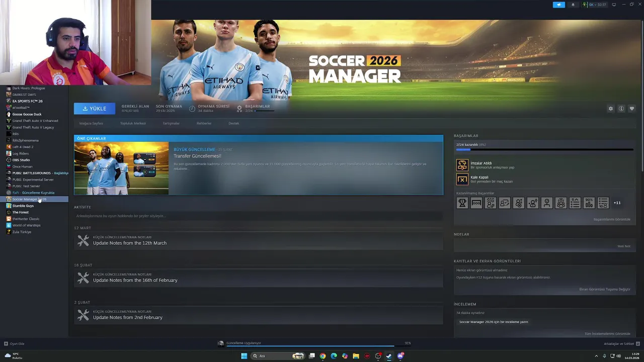The image size is (644, 362).
Task: Open game settings gear icon
Action: [x=611, y=109]
